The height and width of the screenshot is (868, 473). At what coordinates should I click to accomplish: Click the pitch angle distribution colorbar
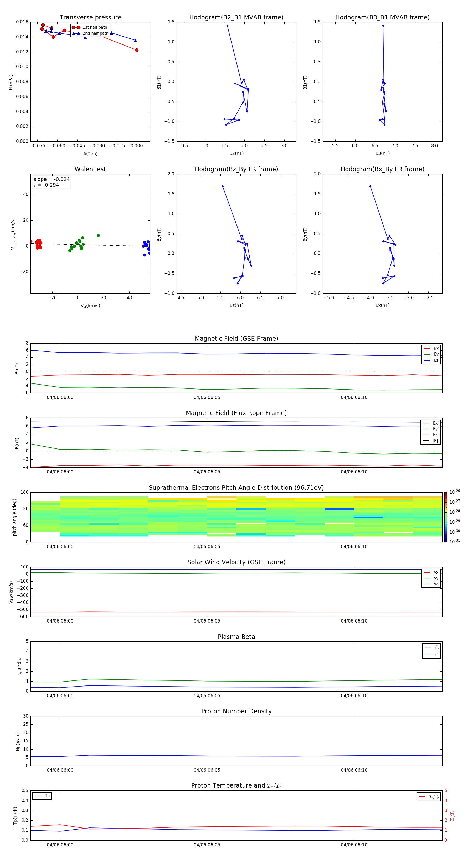tap(446, 517)
